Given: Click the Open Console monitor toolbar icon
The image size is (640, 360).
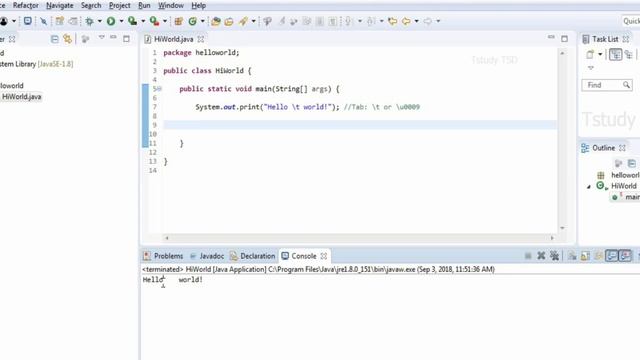Looking at the screenshot, I should click(27, 21).
